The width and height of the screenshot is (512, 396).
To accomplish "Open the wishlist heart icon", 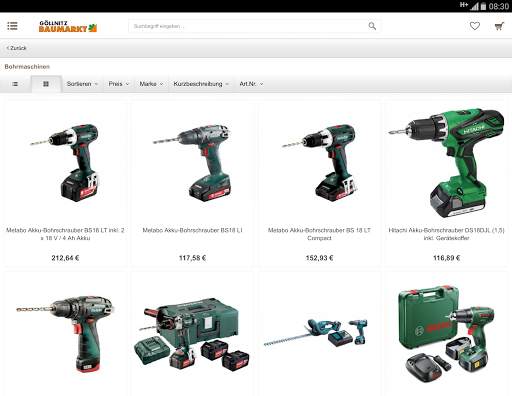I will click(475, 26).
